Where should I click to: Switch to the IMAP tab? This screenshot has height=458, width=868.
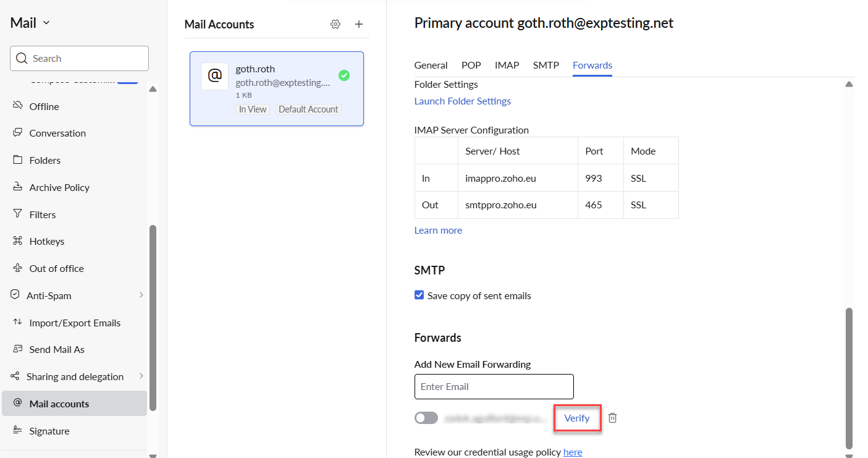[x=507, y=65]
